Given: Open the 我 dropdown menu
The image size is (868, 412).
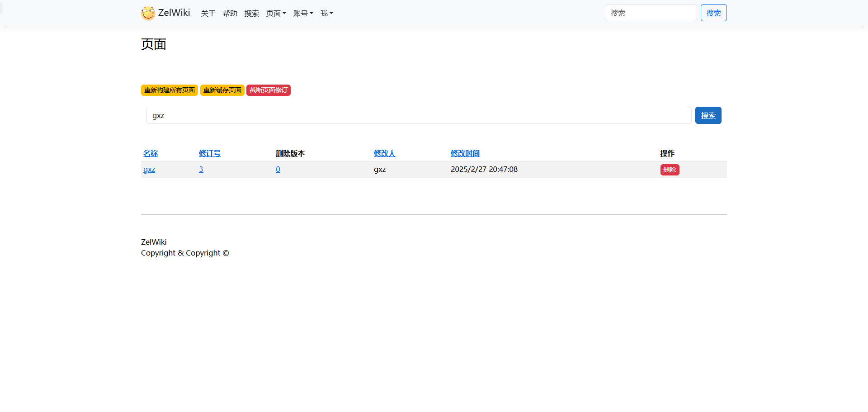Looking at the screenshot, I should point(326,14).
